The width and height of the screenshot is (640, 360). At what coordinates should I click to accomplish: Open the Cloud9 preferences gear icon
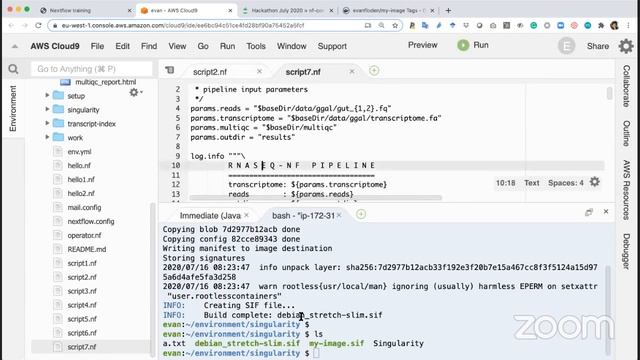point(626,46)
